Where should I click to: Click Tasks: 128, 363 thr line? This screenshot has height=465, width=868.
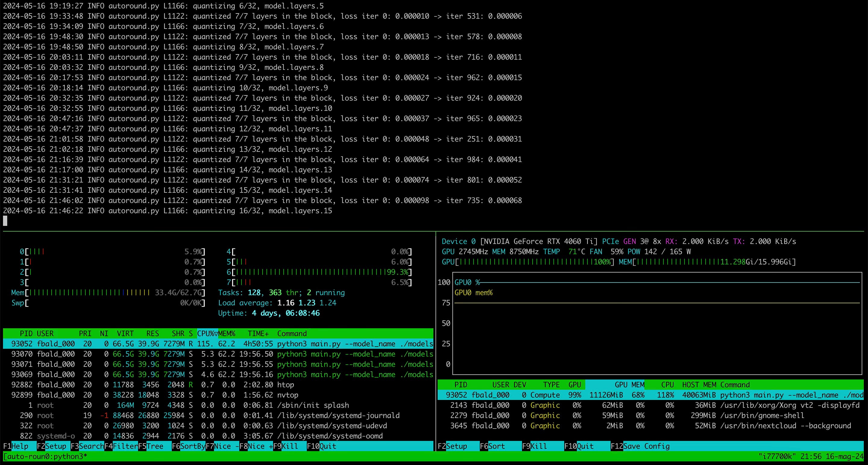click(281, 293)
